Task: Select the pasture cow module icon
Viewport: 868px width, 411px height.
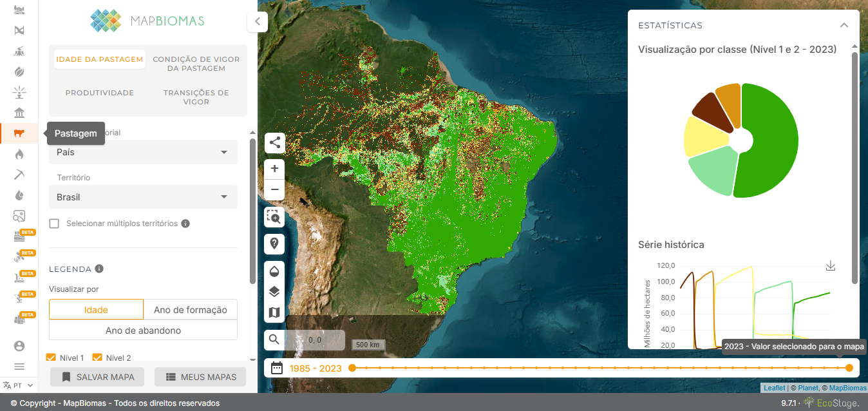Action: coord(19,133)
